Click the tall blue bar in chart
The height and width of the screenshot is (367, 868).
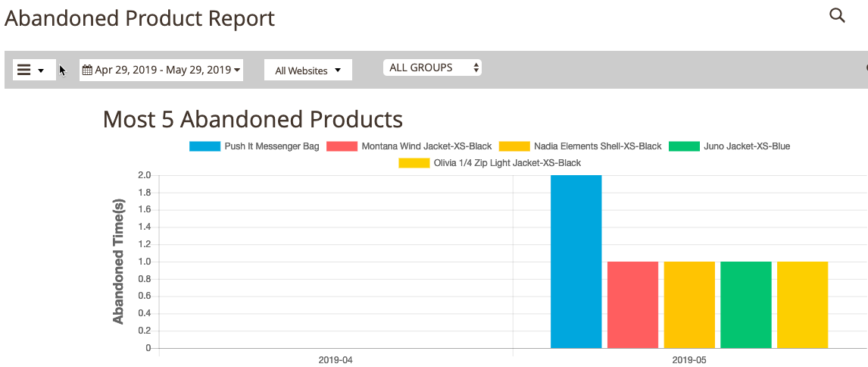click(576, 262)
